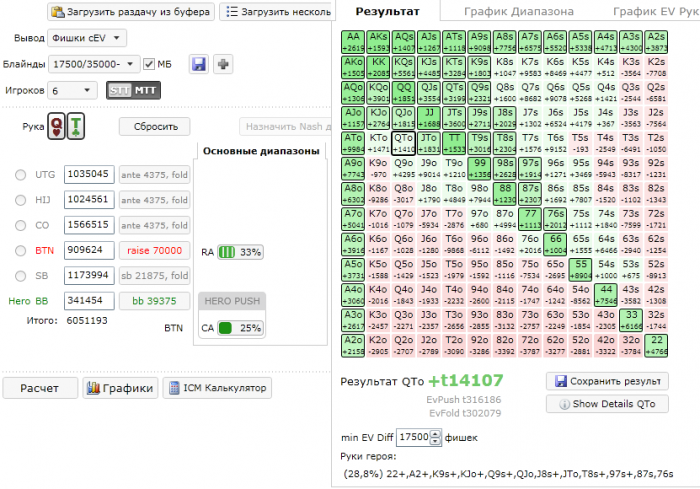Click the Расчет calculate button

tap(40, 388)
